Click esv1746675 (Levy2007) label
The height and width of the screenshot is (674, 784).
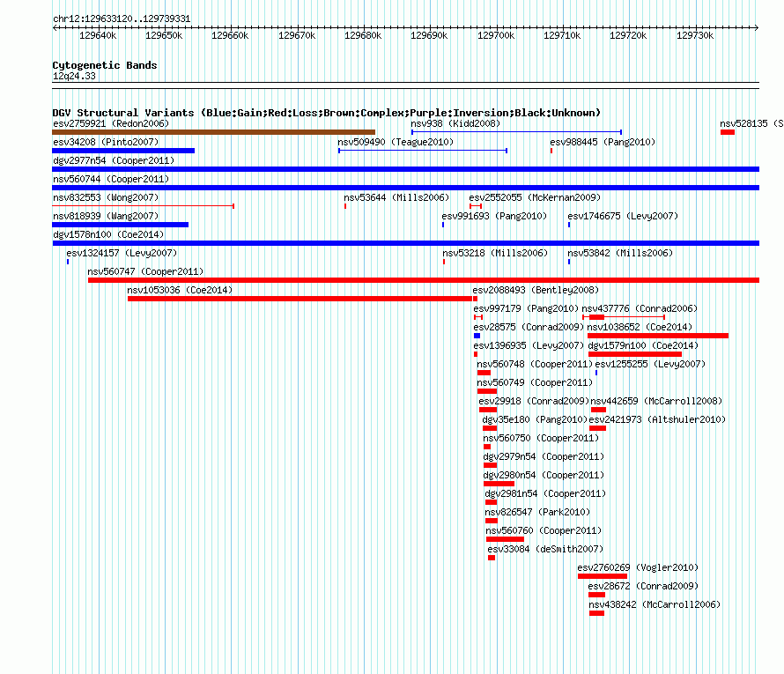tap(623, 216)
